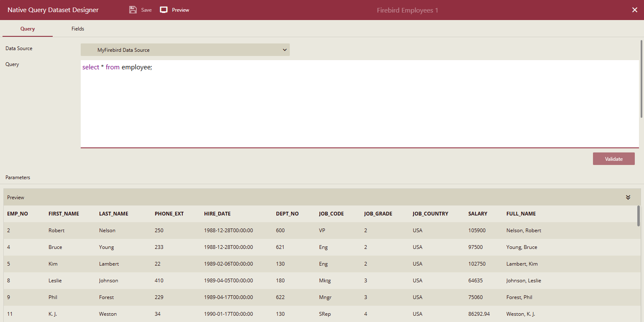The width and height of the screenshot is (644, 322).
Task: Open the Data Source dropdown
Action: click(x=185, y=50)
